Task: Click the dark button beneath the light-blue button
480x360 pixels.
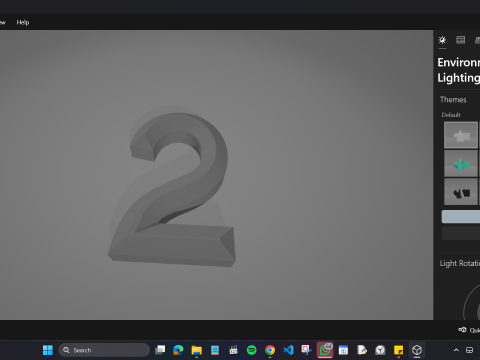Action: point(461,233)
